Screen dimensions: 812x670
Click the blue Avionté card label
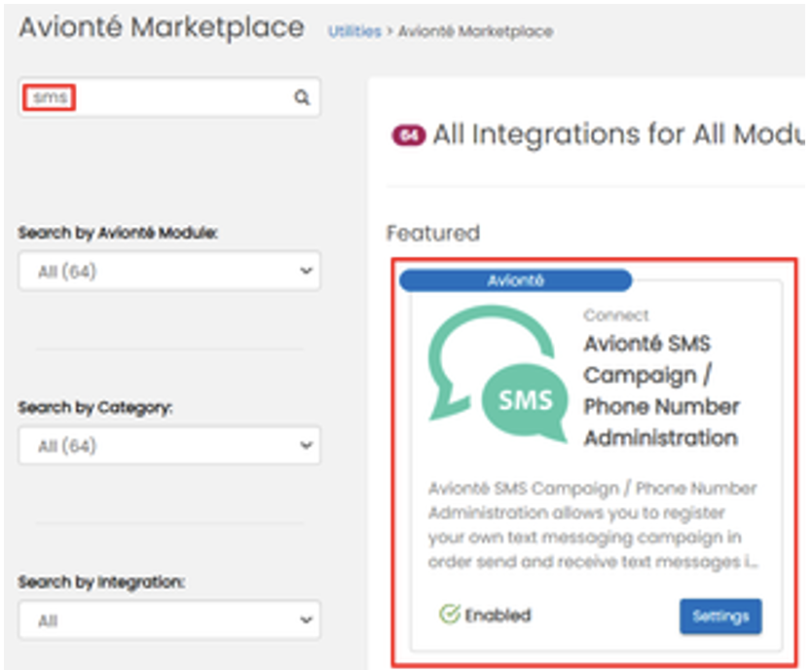[x=516, y=280]
